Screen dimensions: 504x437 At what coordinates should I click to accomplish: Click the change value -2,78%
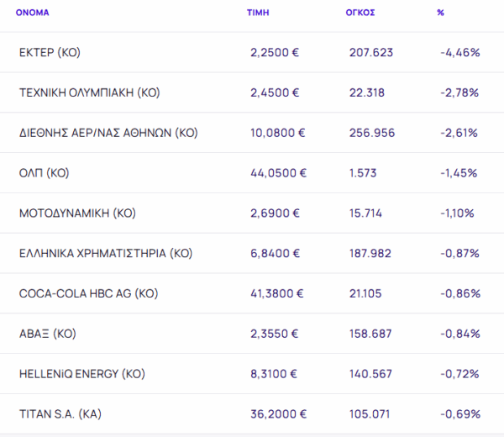[459, 92]
